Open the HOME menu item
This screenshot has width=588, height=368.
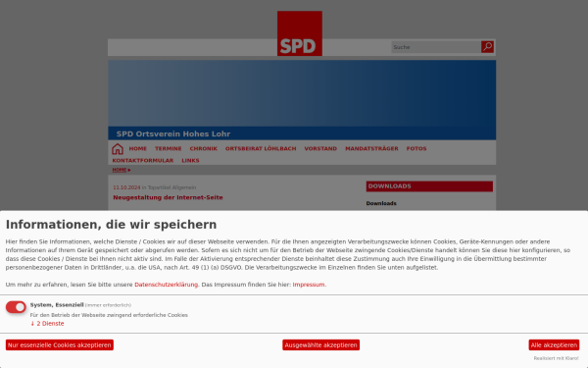tap(137, 149)
